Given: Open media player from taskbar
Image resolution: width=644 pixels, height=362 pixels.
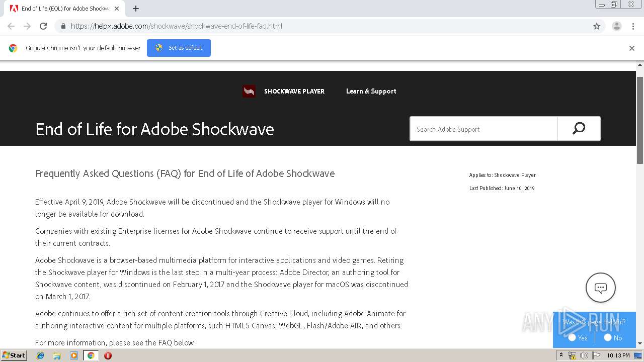Looking at the screenshot, I should 74,355.
